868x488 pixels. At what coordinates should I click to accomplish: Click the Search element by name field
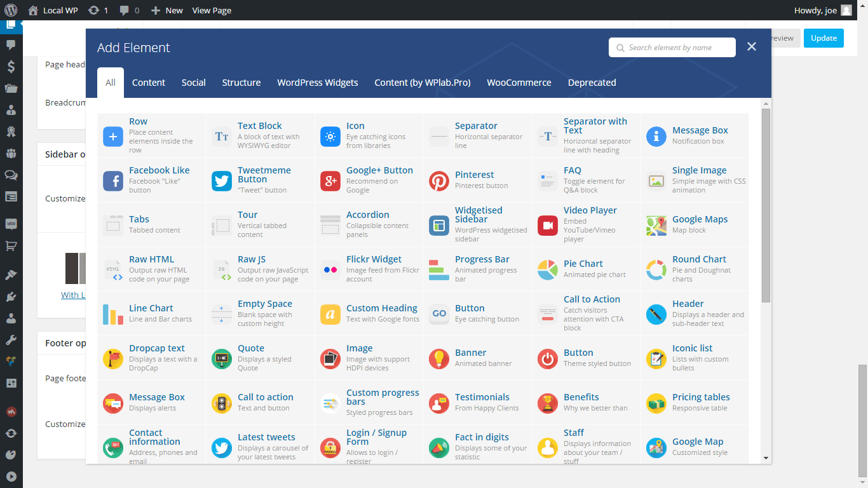click(678, 48)
